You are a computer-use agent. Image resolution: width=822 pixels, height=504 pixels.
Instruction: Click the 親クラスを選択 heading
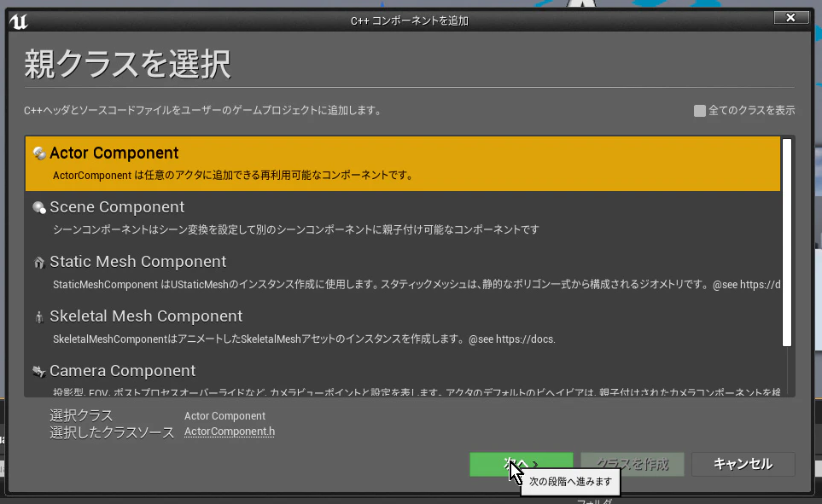[x=127, y=65]
